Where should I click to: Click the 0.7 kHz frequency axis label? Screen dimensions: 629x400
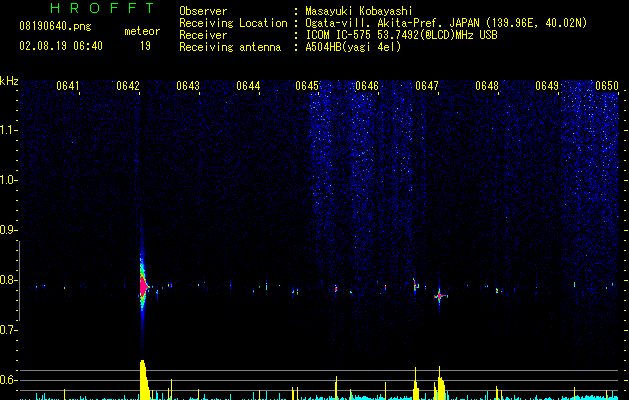click(8, 330)
